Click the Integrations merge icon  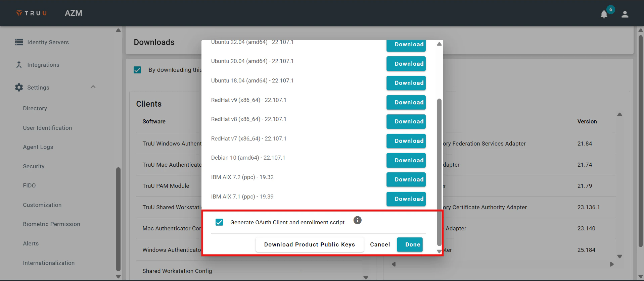[x=19, y=64]
